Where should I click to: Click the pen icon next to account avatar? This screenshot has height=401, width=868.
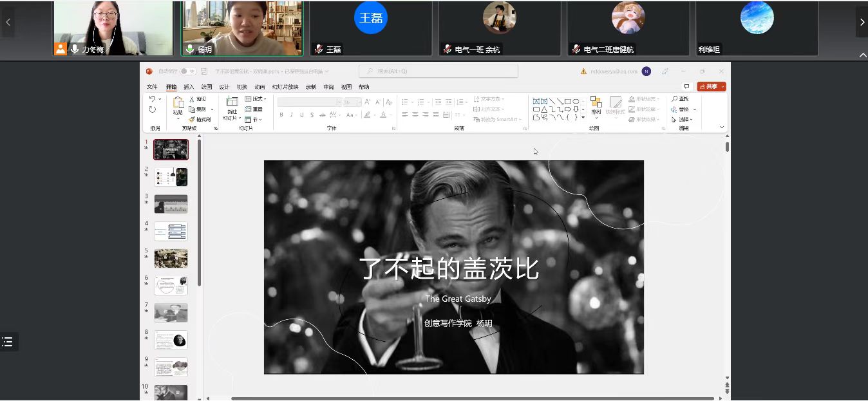point(665,71)
